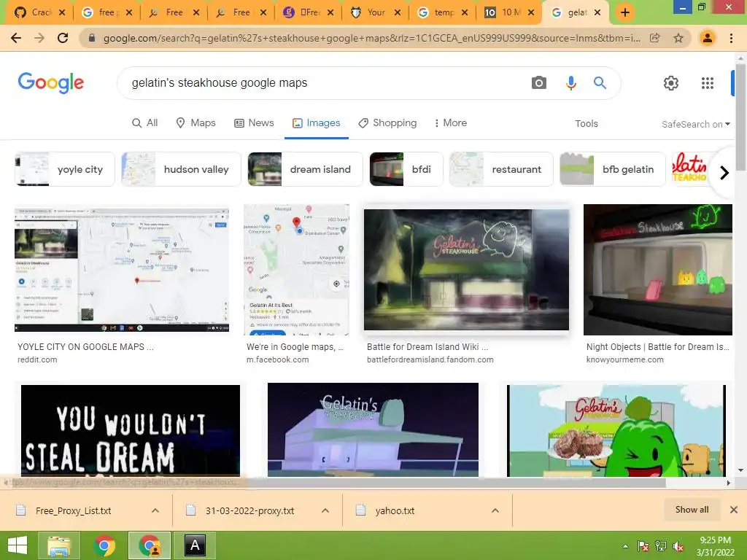This screenshot has height=560, width=747.
Task: Click Show all downloads
Action: pyautogui.click(x=692, y=510)
